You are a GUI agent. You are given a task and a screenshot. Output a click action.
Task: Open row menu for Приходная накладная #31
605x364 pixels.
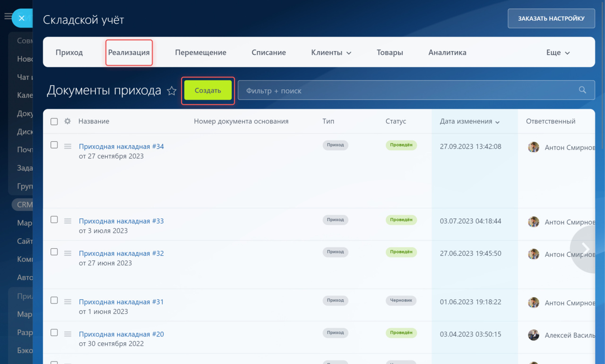[x=68, y=302]
